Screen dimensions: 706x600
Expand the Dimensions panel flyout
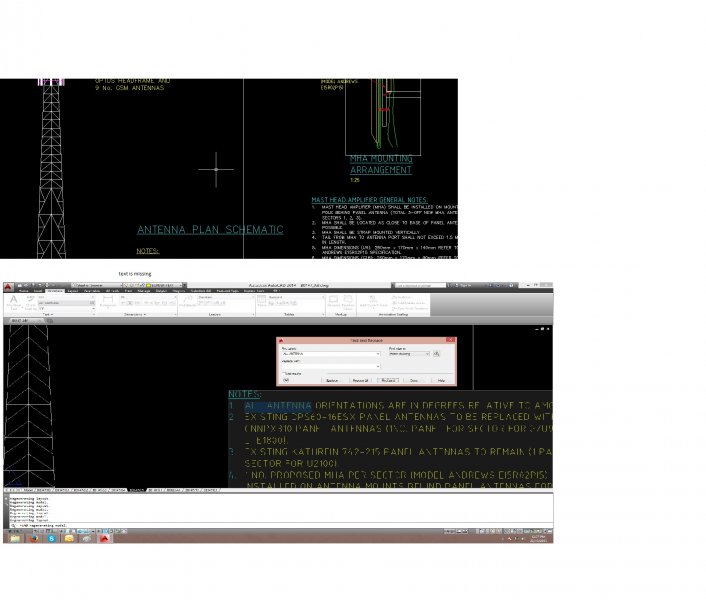coord(136,314)
